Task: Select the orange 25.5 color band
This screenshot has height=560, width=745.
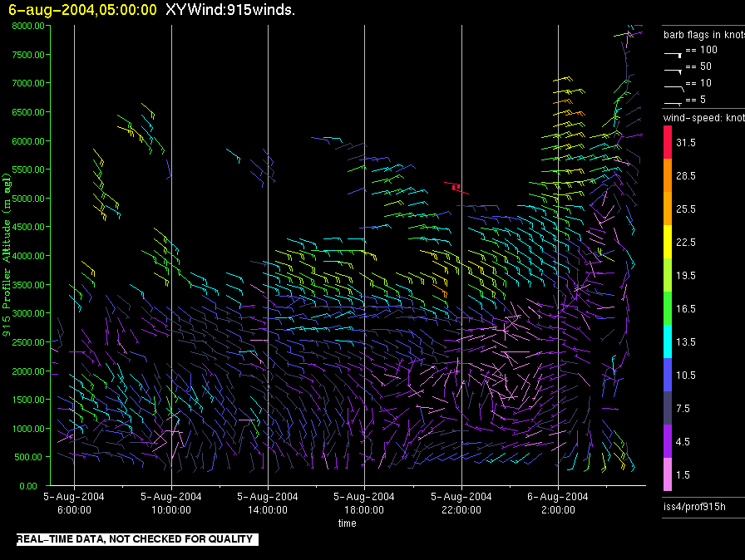Action: click(x=668, y=209)
